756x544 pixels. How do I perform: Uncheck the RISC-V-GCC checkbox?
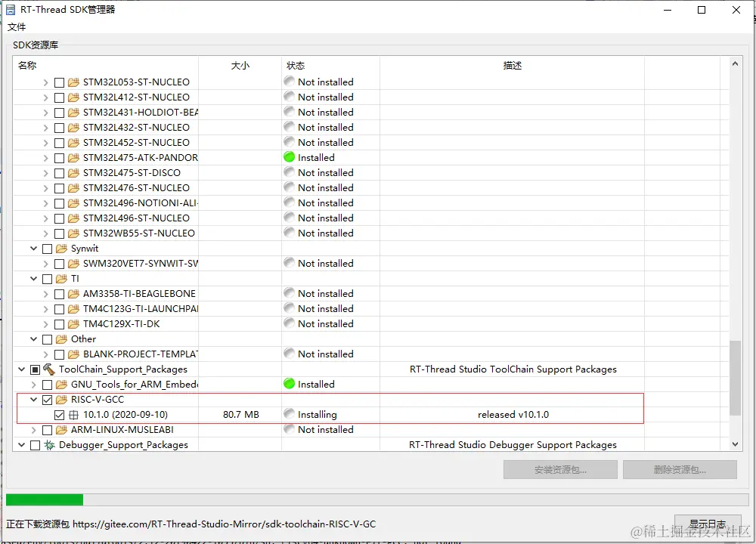click(x=47, y=400)
